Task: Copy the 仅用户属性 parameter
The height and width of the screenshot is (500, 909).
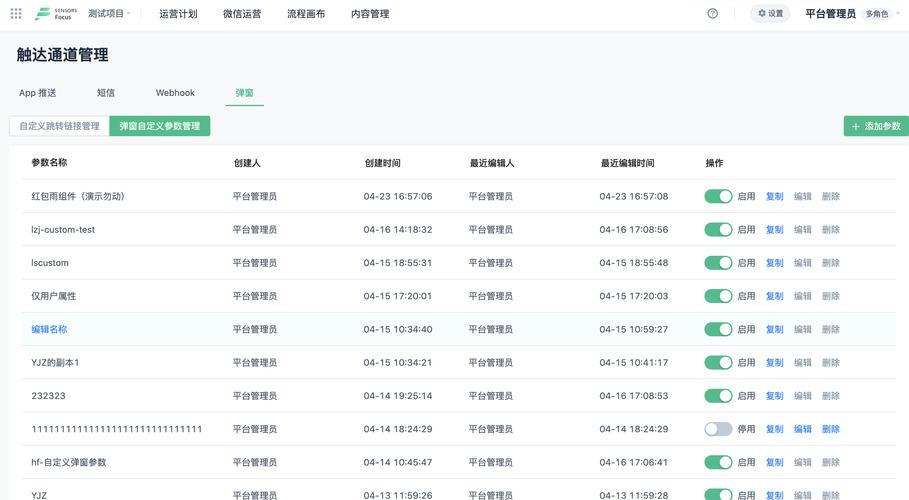Action: pos(775,296)
